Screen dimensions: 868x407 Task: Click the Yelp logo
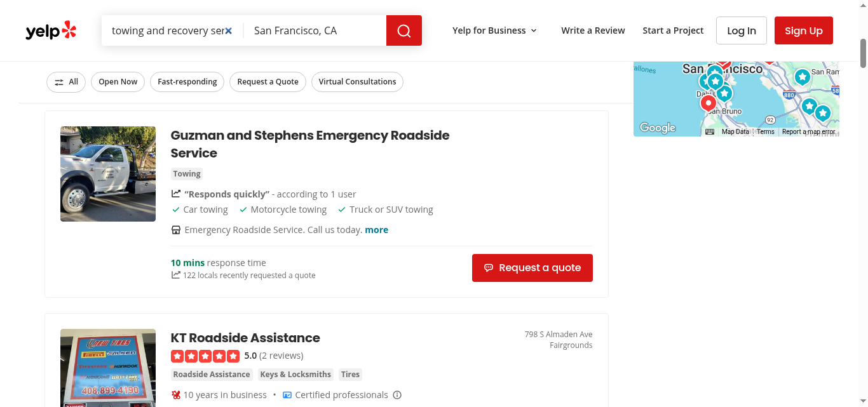[x=51, y=30]
